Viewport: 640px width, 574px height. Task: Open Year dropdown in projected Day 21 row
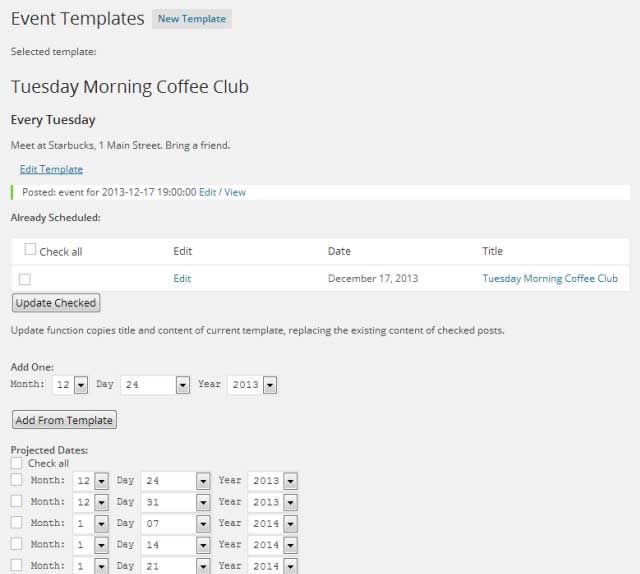point(273,566)
